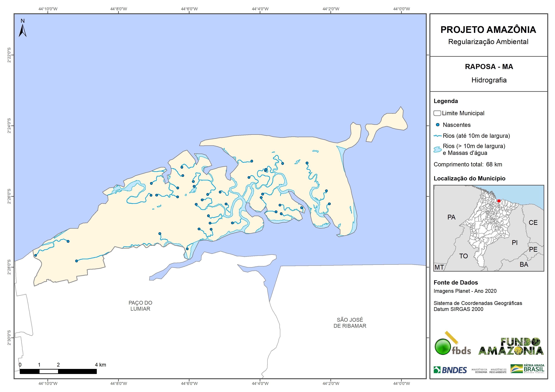Click the Hidrografia subtitle
Image resolution: width=555 pixels, height=392 pixels.
tap(489, 80)
